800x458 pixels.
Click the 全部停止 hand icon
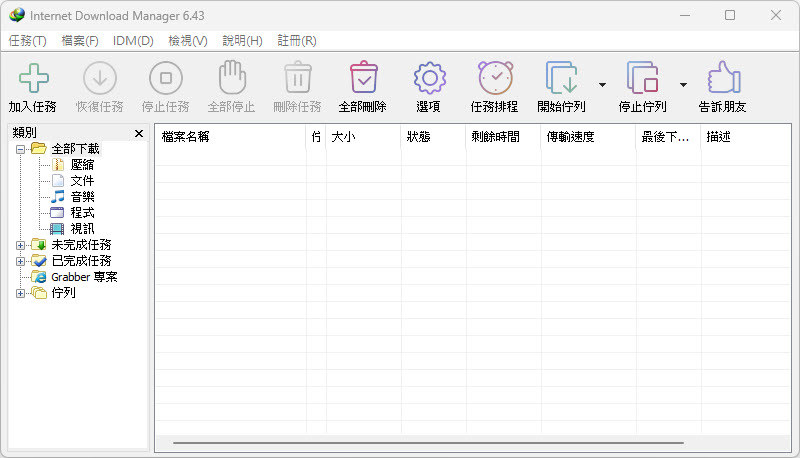click(232, 78)
